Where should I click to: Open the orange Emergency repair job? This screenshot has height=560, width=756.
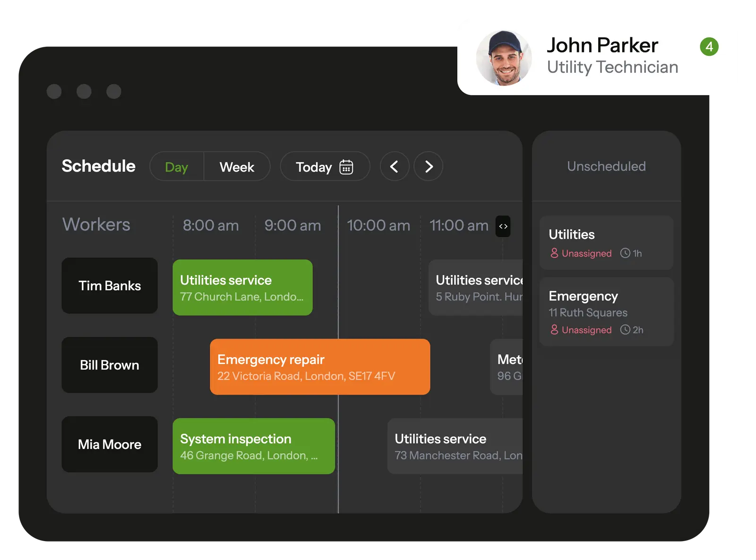point(320,367)
